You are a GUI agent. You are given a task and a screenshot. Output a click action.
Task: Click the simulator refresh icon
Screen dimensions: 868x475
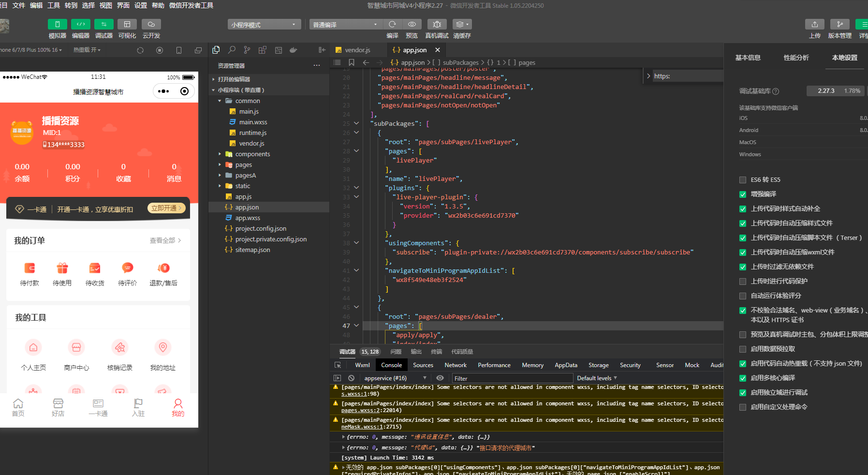[x=140, y=50]
